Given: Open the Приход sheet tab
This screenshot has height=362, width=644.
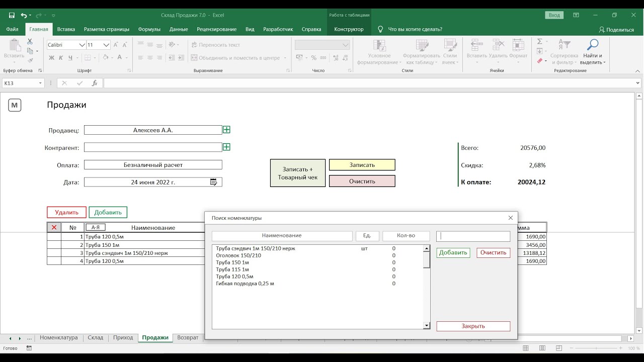Looking at the screenshot, I should click(123, 338).
